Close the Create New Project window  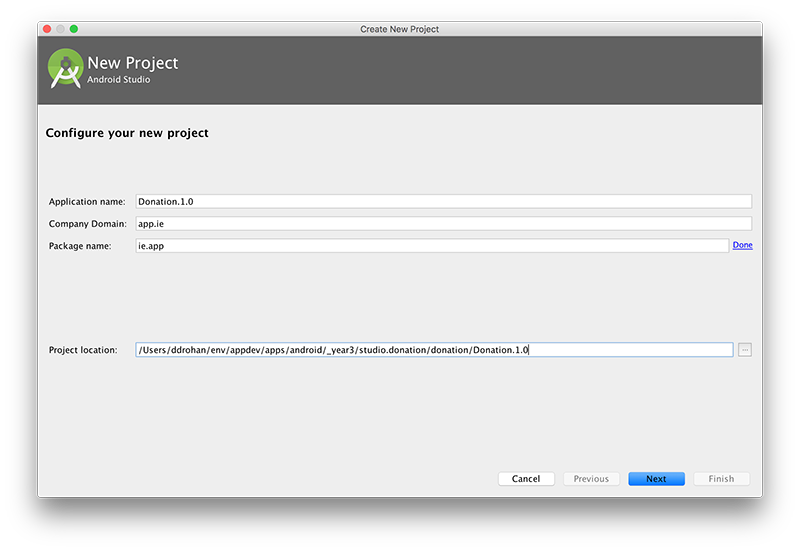[x=47, y=29]
